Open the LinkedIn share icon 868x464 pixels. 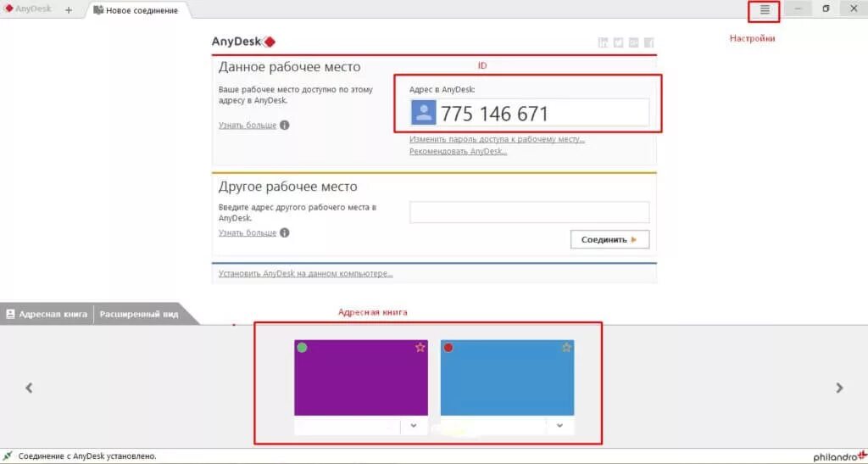[x=604, y=42]
